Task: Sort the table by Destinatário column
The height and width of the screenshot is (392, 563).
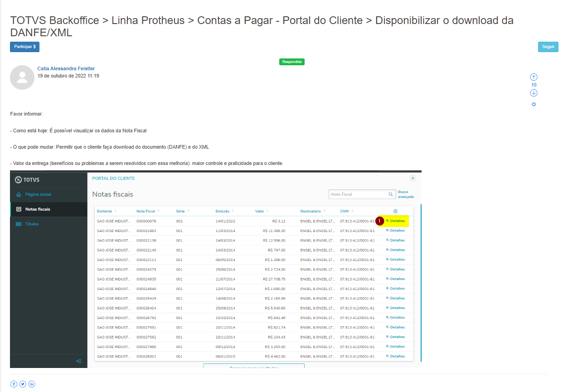Action: (x=313, y=211)
